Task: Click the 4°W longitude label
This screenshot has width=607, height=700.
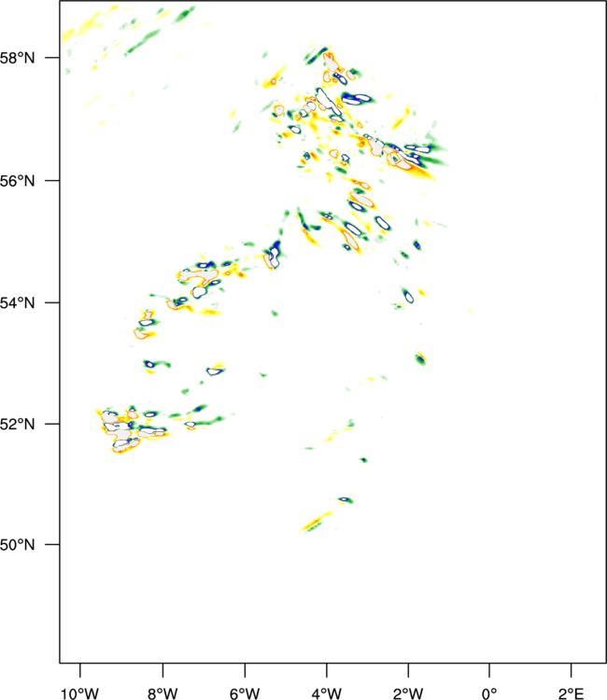Action: click(x=327, y=693)
